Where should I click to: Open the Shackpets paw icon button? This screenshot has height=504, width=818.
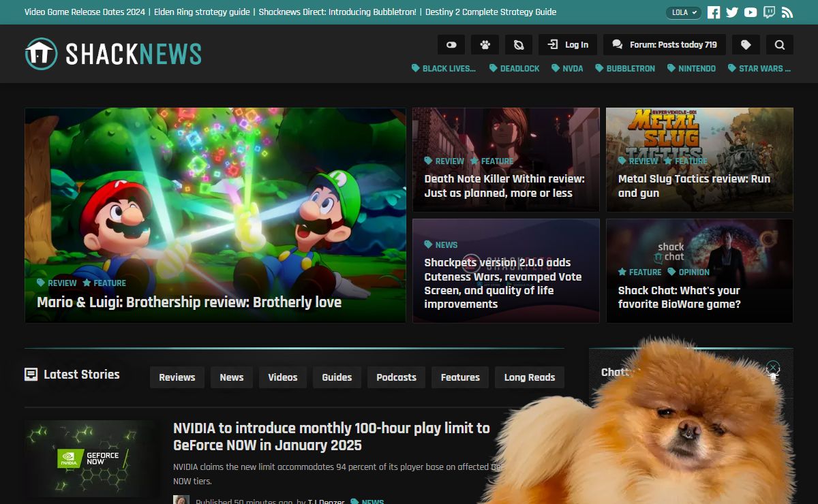pyautogui.click(x=485, y=45)
